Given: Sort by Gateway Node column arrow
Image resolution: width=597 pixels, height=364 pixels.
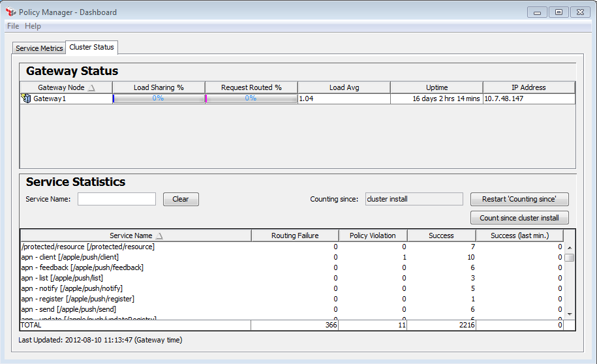Looking at the screenshot, I should pos(91,87).
